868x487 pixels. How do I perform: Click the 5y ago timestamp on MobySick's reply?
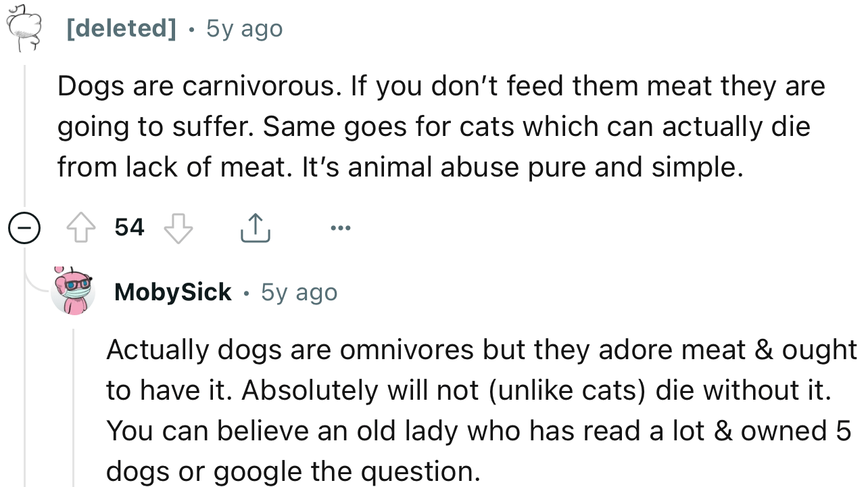[x=299, y=292]
